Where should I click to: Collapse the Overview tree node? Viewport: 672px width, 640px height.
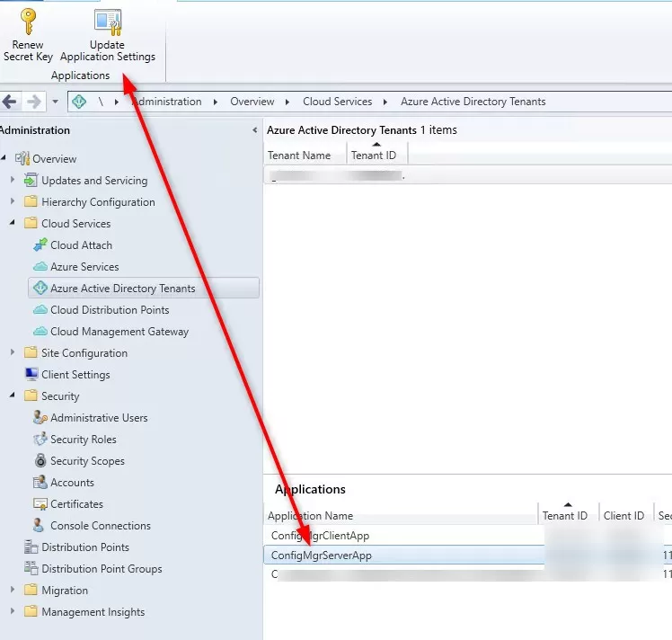tap(4, 158)
